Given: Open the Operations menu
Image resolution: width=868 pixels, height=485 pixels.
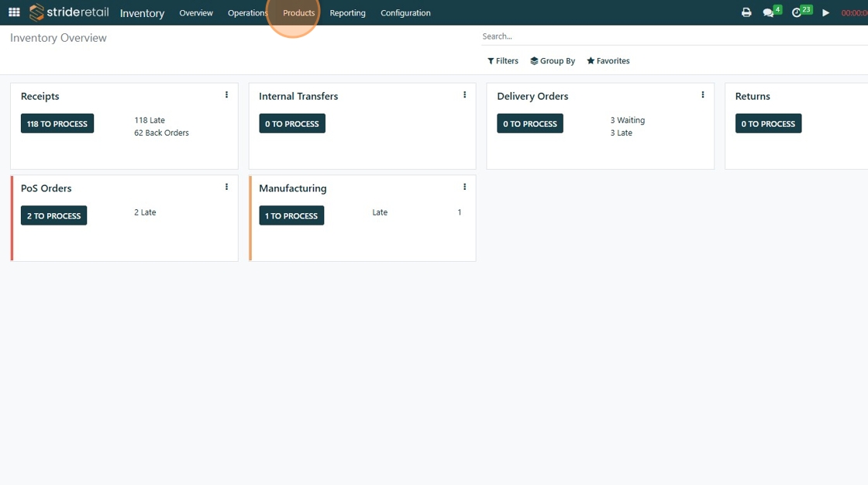Looking at the screenshot, I should click(247, 12).
